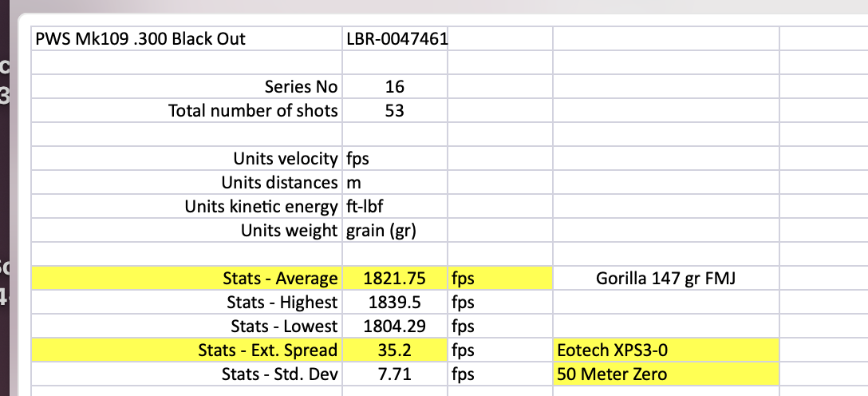Select the ft-lbf kinetic energy unit cell
This screenshot has height=396, width=868.
pos(395,206)
